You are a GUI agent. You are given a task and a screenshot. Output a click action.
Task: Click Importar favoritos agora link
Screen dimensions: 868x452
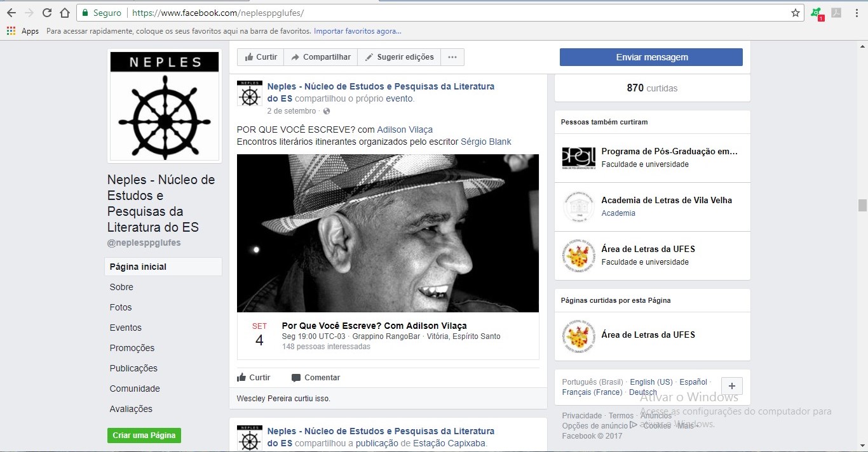pyautogui.click(x=358, y=31)
